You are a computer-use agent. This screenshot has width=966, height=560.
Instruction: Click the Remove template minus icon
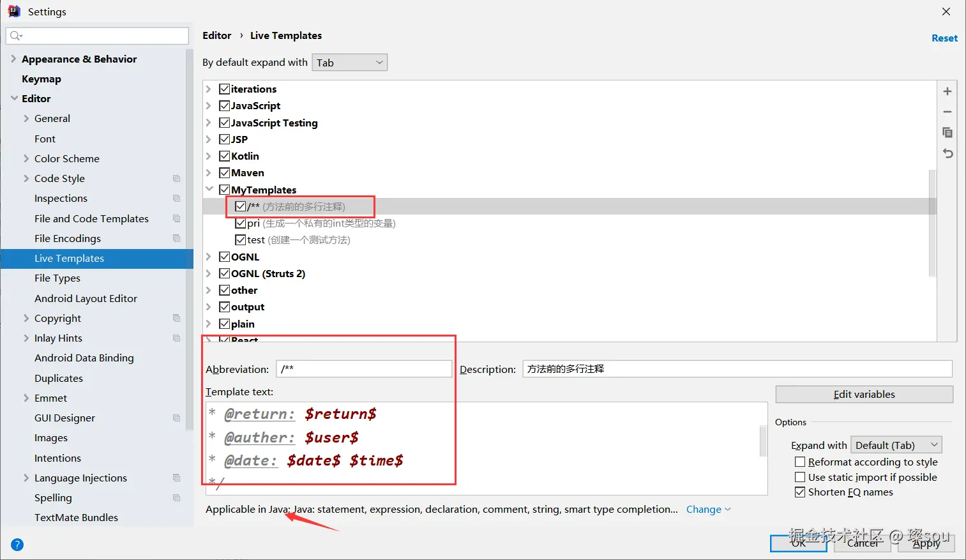coord(947,112)
